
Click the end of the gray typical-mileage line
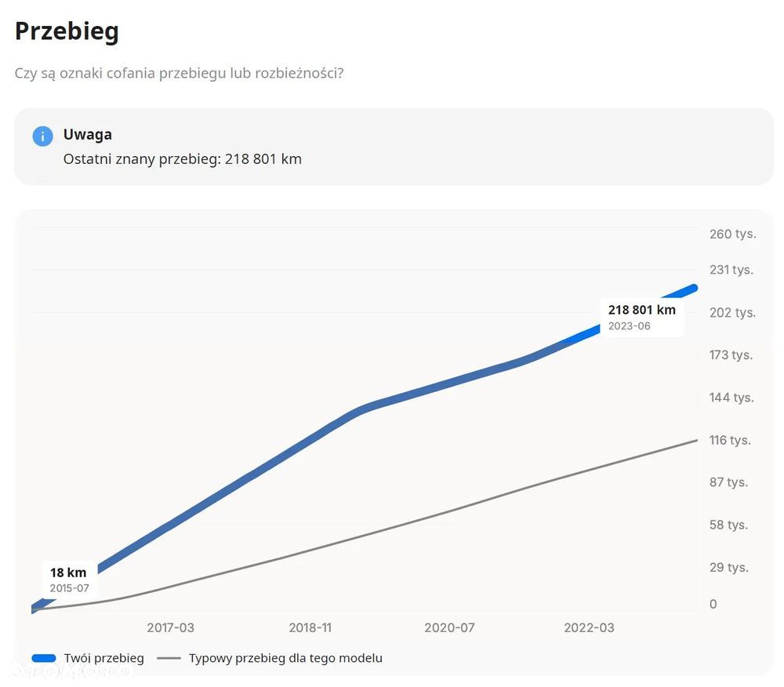[x=696, y=440]
